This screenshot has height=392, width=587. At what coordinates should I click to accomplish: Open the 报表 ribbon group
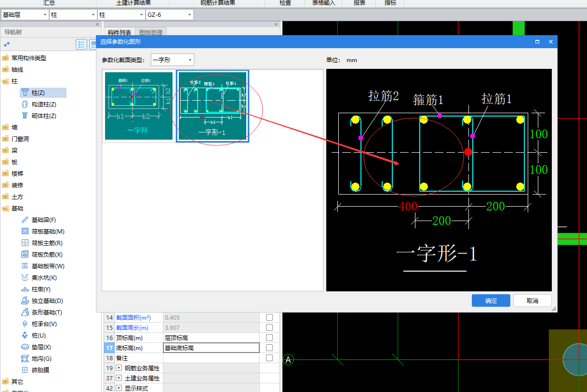click(x=360, y=3)
